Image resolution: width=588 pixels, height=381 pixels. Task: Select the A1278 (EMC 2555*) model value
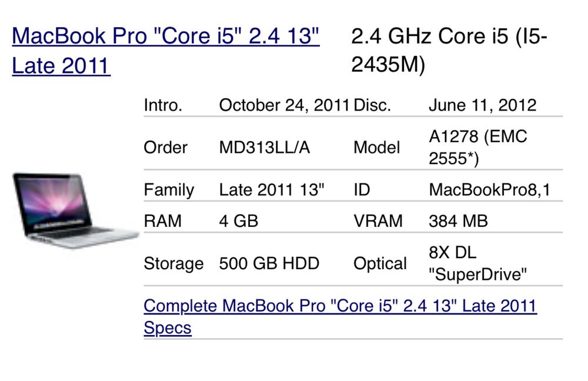[x=478, y=148]
